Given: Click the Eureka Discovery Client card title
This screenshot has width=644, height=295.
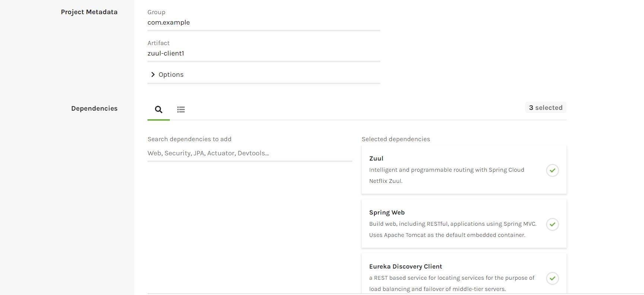Looking at the screenshot, I should (405, 266).
